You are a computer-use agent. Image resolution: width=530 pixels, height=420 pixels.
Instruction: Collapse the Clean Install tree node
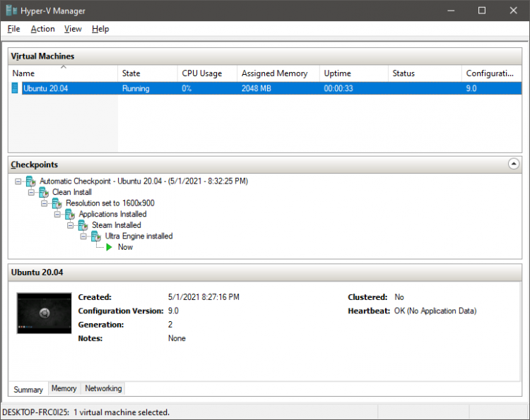(x=31, y=193)
